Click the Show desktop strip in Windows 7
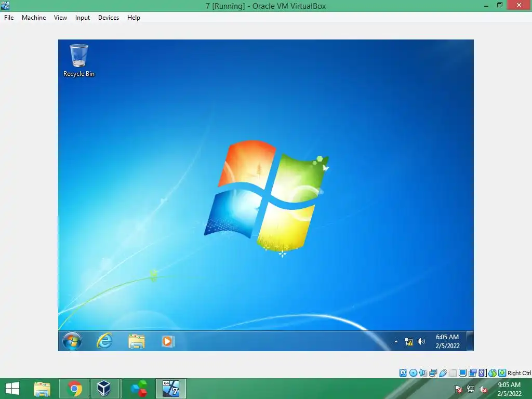This screenshot has height=399, width=532. (470, 341)
